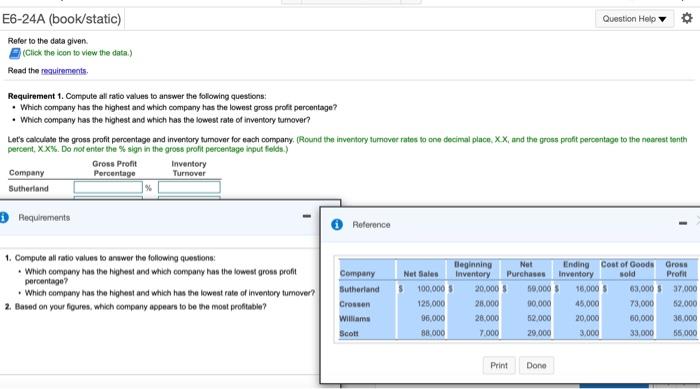This screenshot has height=389, width=700.
Task: Click the Ending Inventory column header
Action: pyautogui.click(x=576, y=269)
